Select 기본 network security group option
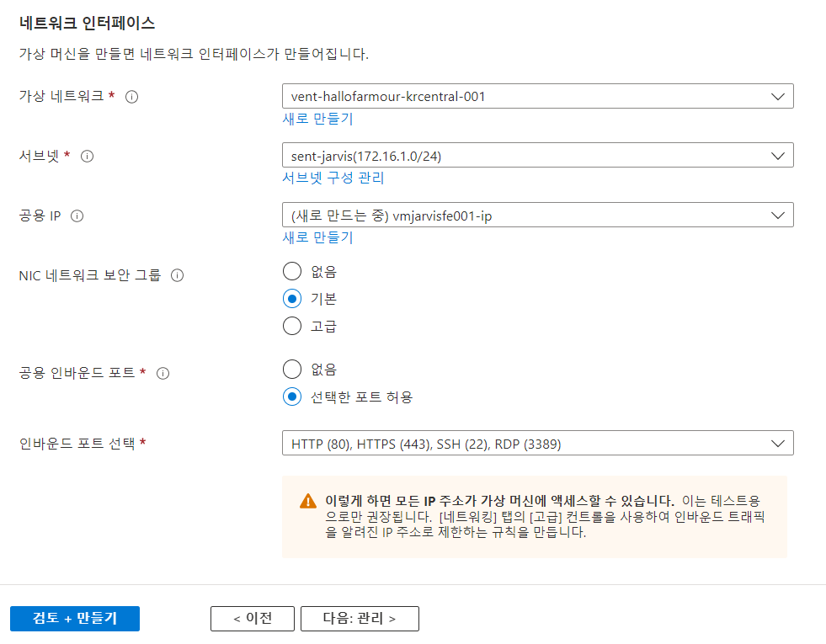This screenshot has height=644, width=826. [x=292, y=299]
